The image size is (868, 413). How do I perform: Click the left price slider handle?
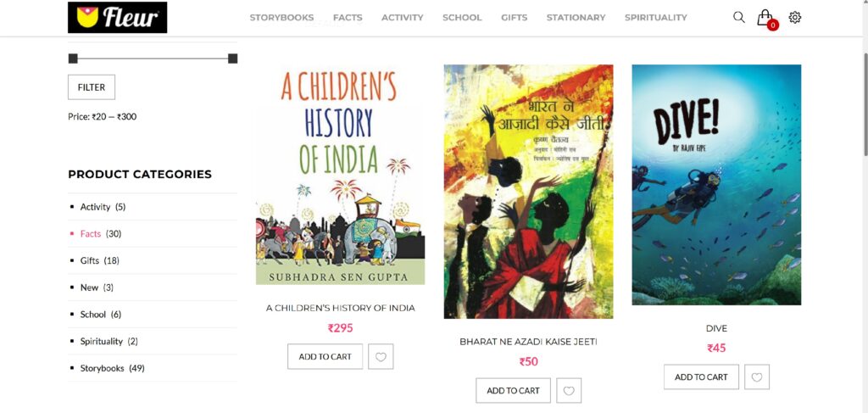[x=73, y=59]
